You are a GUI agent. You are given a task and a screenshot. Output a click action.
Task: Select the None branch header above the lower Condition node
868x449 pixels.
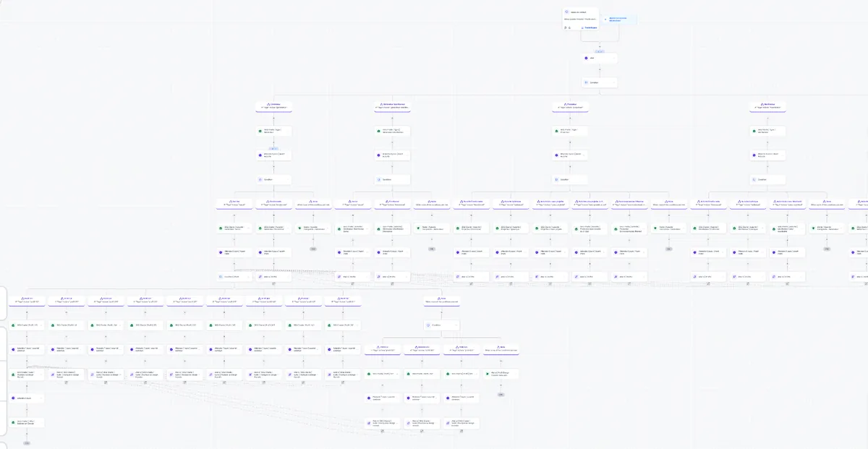[x=441, y=300]
